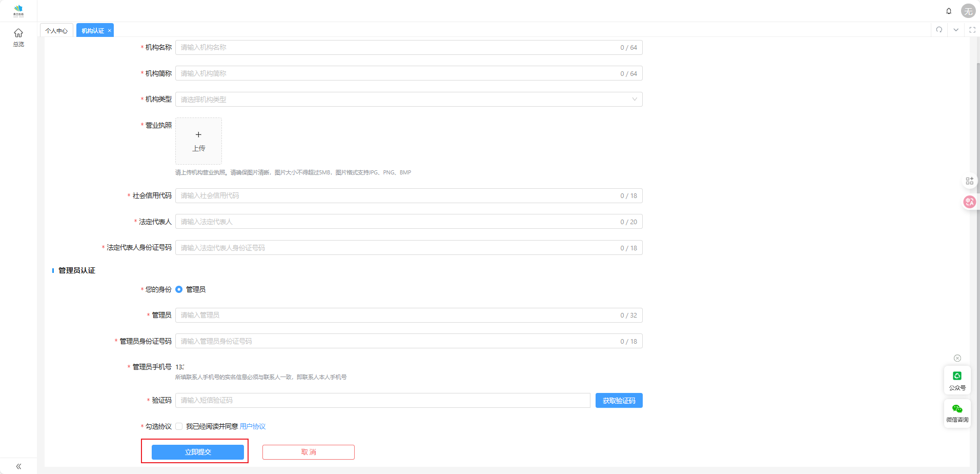This screenshot has height=474, width=980.
Task: Dismiss the floating contact widget
Action: 957,358
